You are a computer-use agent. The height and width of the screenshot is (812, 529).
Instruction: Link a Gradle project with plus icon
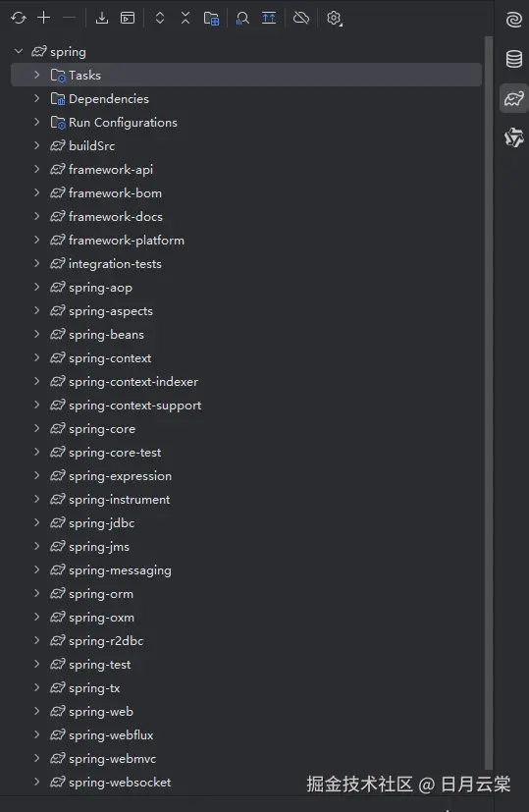pos(44,18)
